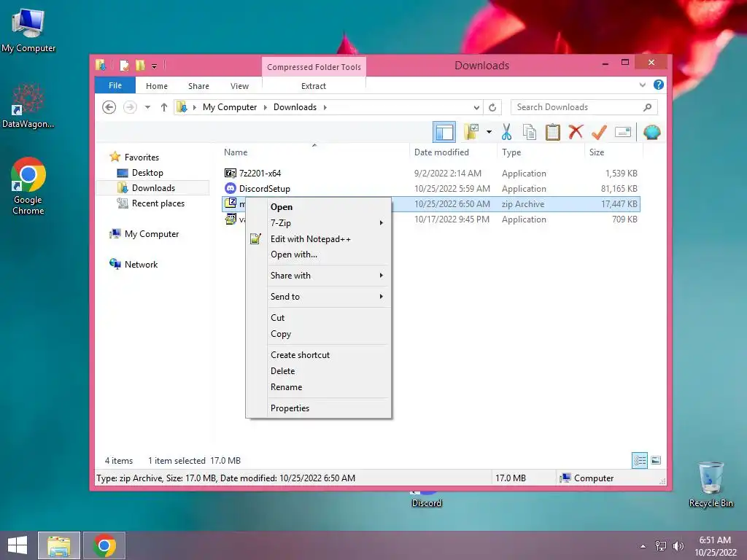The width and height of the screenshot is (747, 560).
Task: Sort by Date modified column header
Action: (x=452, y=152)
